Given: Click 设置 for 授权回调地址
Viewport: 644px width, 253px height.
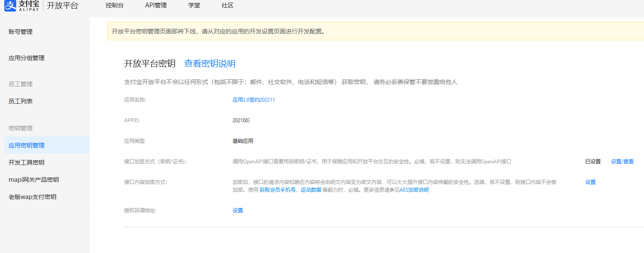Looking at the screenshot, I should 238,211.
